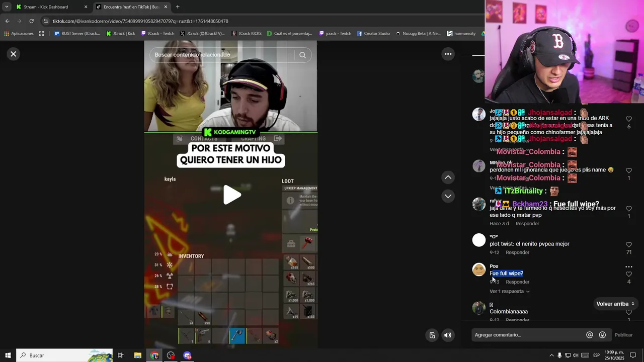Open the Aplicaciones bookmarks shortcut
The height and width of the screenshot is (362, 644).
[19, 34]
